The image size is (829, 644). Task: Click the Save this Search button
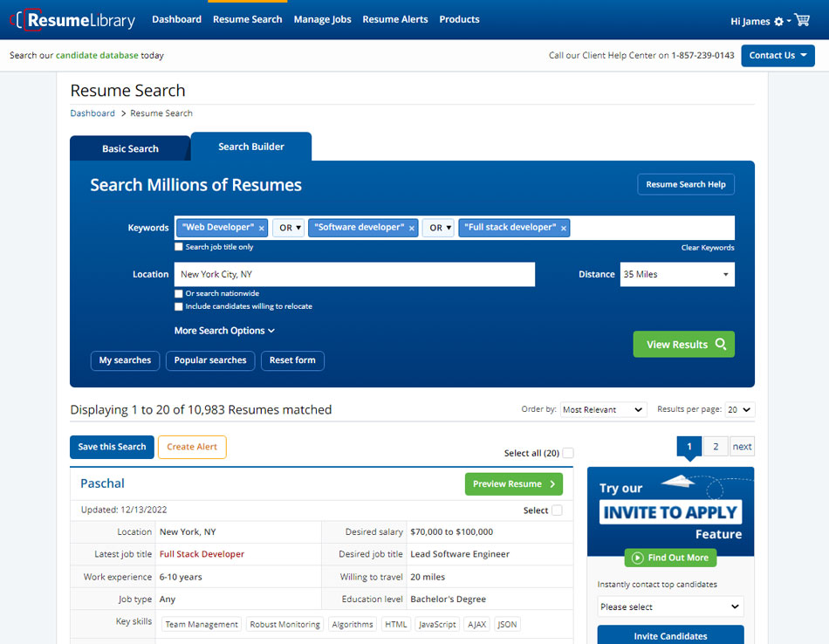[x=112, y=447]
